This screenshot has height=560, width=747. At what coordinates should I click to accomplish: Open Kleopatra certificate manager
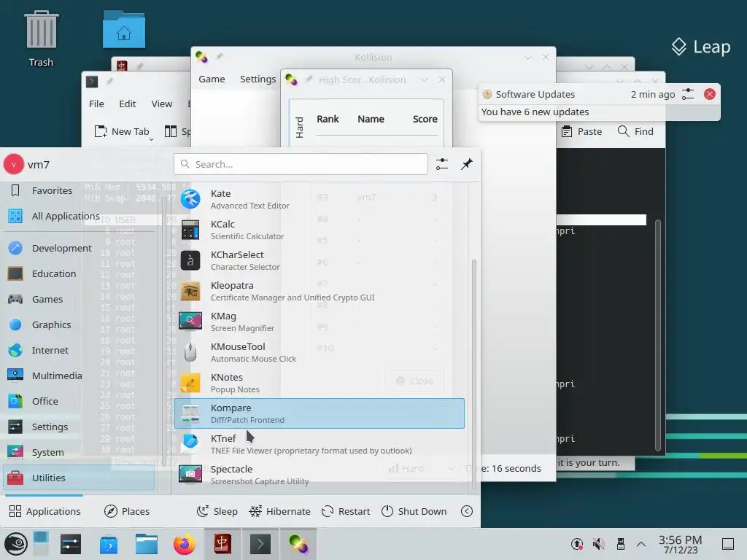click(320, 291)
